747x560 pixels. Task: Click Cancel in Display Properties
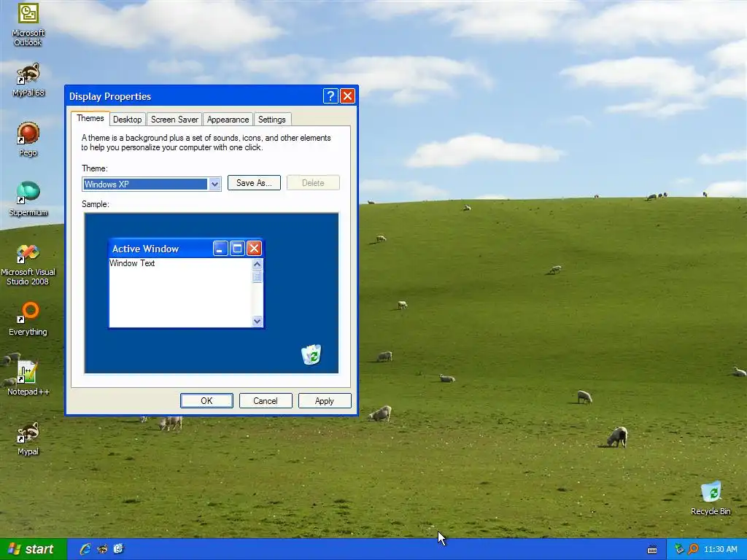[266, 401]
